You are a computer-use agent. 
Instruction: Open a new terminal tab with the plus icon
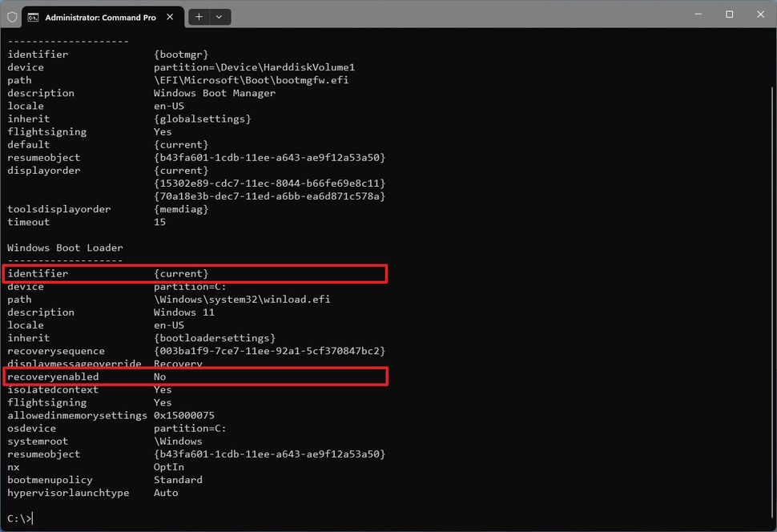coord(197,16)
